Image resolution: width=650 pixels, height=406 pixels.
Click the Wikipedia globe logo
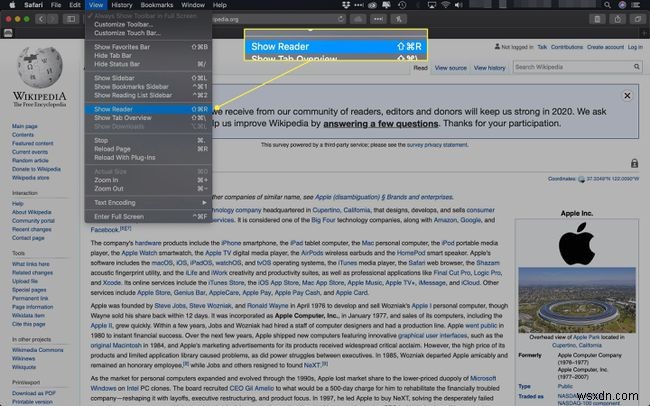[40, 67]
